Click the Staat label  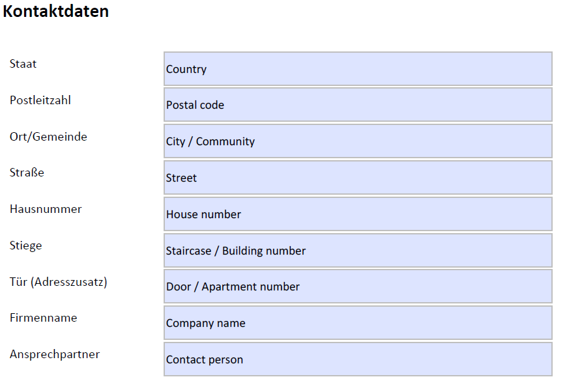23,64
